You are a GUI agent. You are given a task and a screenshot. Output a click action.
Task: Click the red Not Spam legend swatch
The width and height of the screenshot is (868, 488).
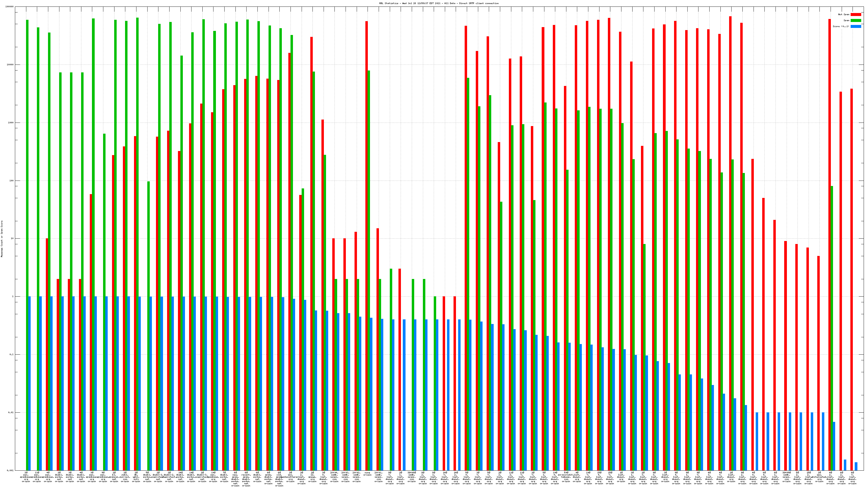pyautogui.click(x=856, y=14)
